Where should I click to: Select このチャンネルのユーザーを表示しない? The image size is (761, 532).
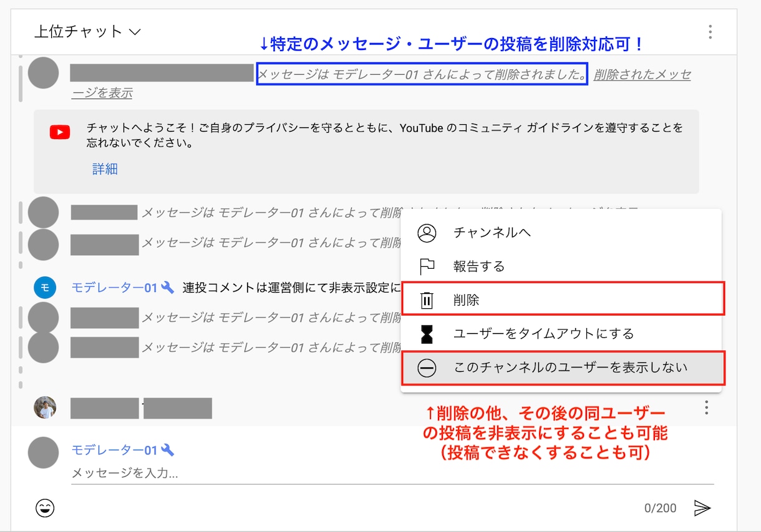tap(563, 368)
